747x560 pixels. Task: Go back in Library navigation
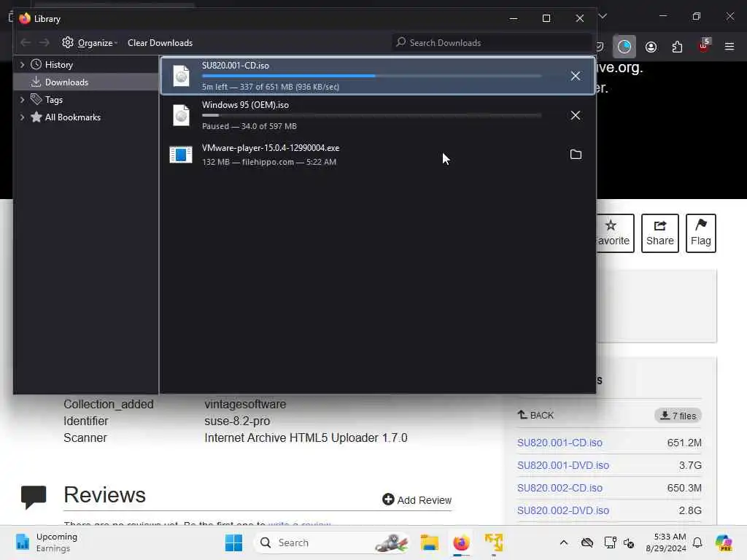26,43
